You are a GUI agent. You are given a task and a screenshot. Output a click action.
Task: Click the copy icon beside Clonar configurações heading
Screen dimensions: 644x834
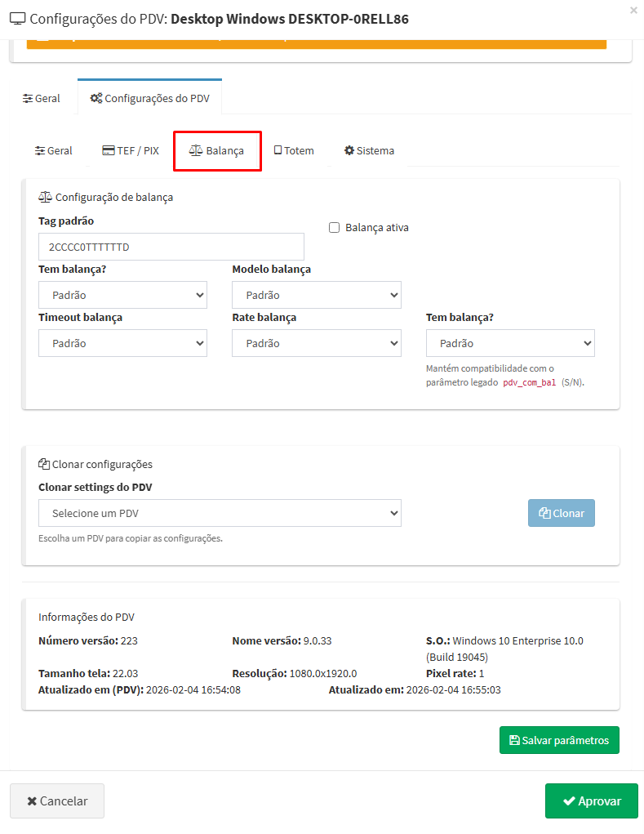(x=44, y=465)
